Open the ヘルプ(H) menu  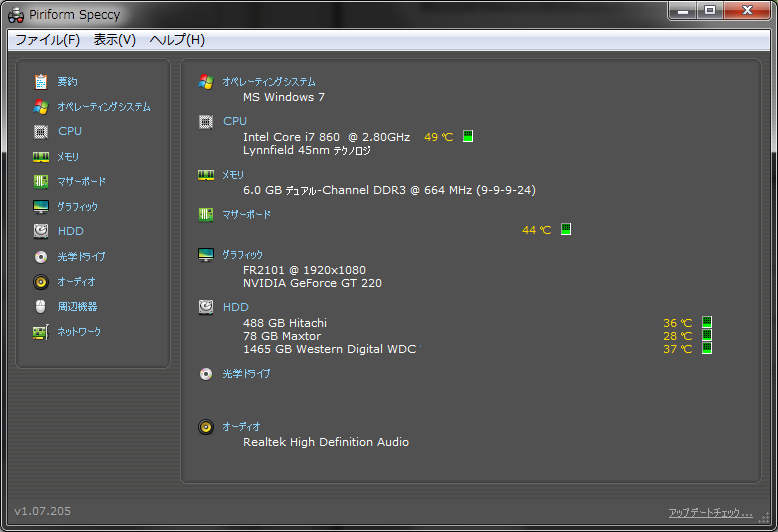tap(177, 40)
